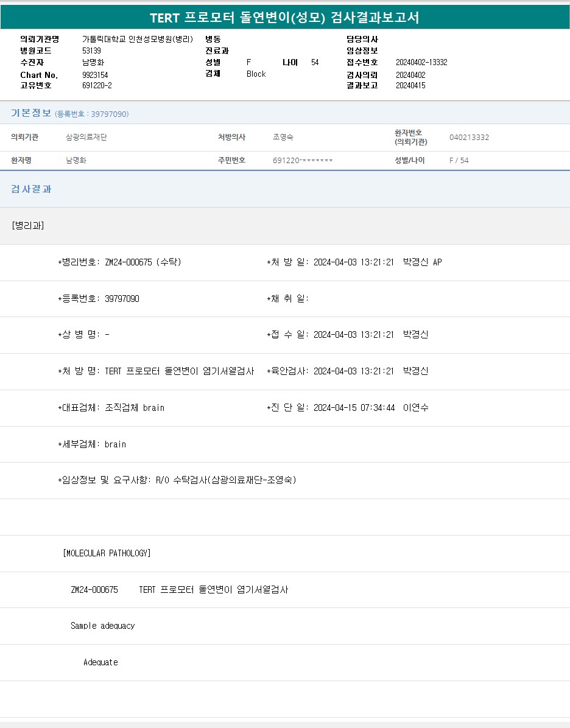The image size is (570, 728).
Task: Click the 병원코드 value 53139
Action: tap(91, 51)
